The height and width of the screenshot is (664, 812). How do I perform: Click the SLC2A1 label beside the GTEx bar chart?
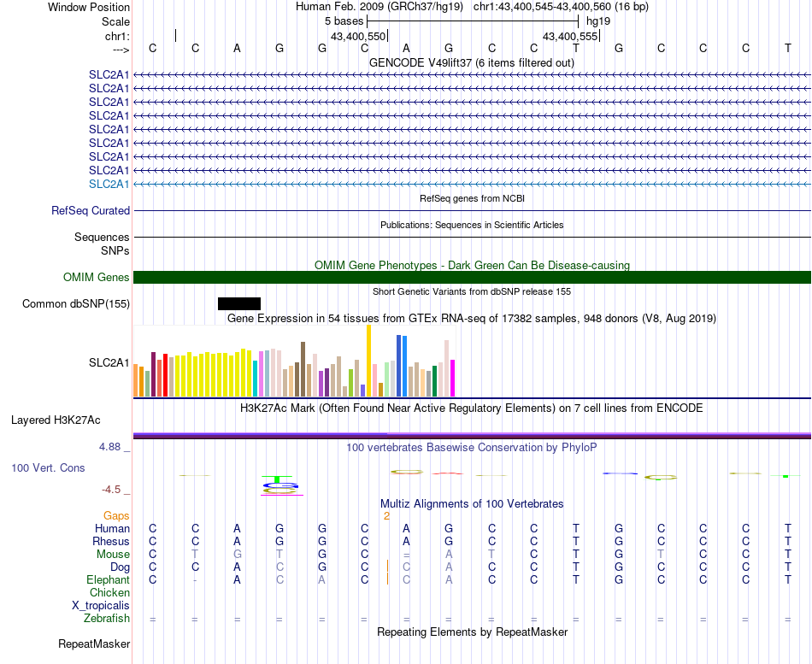pyautogui.click(x=109, y=362)
